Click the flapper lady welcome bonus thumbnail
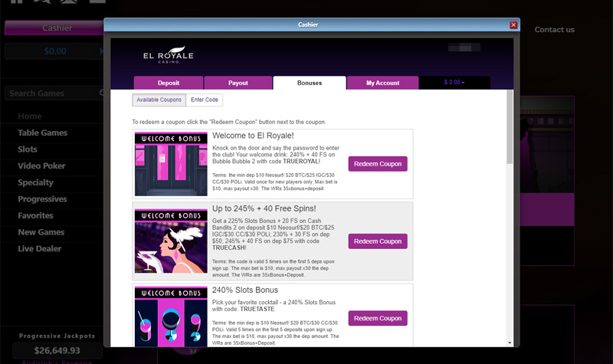The width and height of the screenshot is (613, 364). pos(171,241)
